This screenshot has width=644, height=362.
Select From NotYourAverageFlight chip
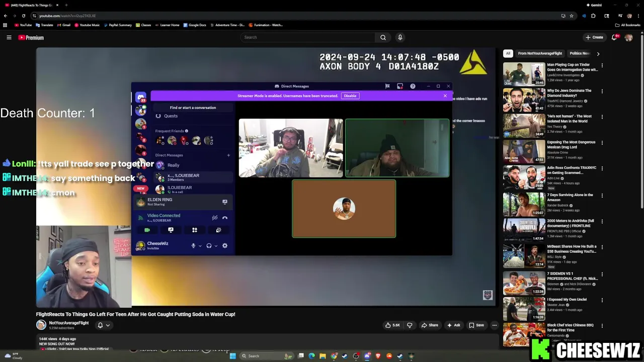coord(540,53)
